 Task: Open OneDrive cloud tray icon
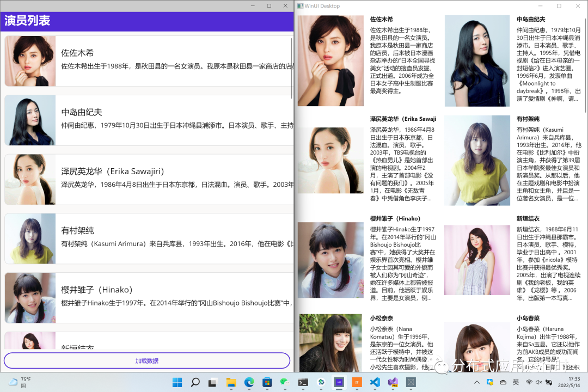pyautogui.click(x=503, y=382)
